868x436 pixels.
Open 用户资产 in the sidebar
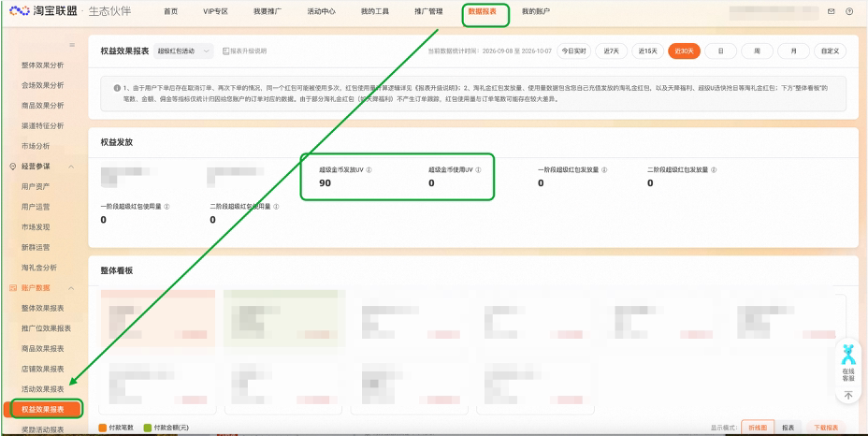36,187
